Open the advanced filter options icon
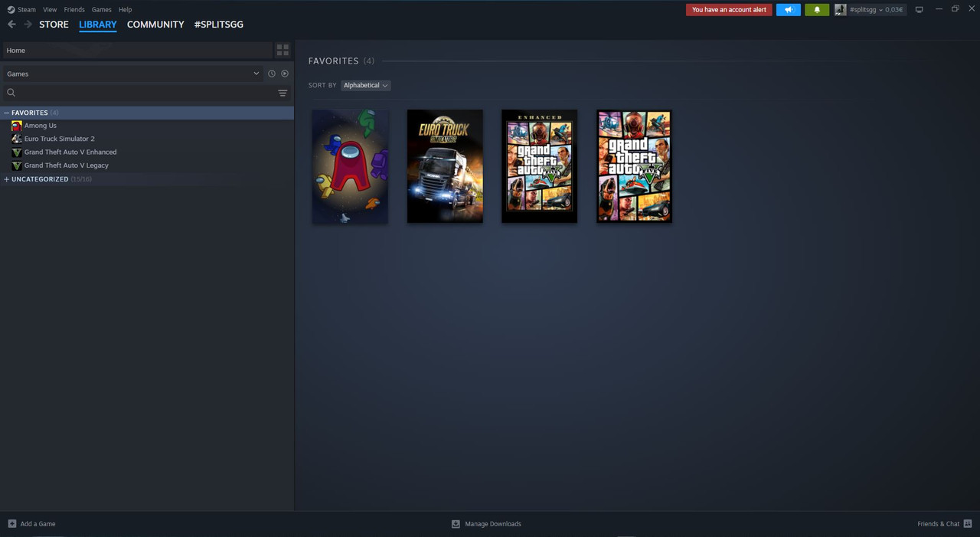This screenshot has height=537, width=980. [283, 93]
